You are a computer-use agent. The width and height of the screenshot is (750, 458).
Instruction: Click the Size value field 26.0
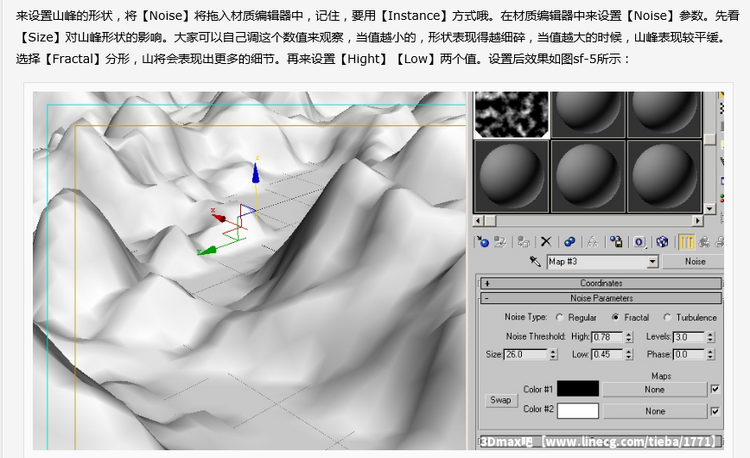point(525,354)
